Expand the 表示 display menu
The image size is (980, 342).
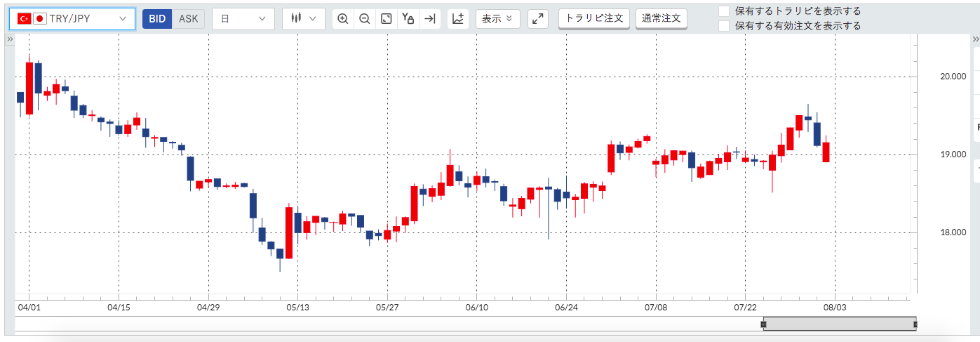497,19
